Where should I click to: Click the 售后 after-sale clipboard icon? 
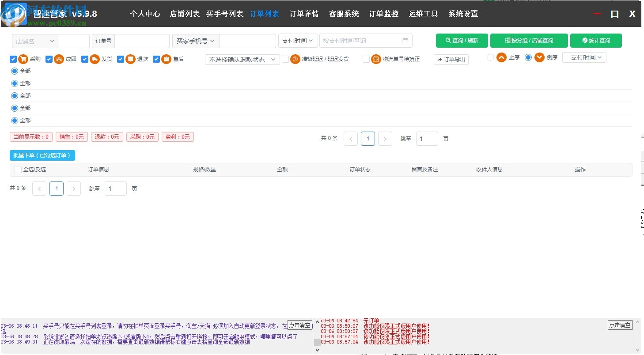pos(166,59)
